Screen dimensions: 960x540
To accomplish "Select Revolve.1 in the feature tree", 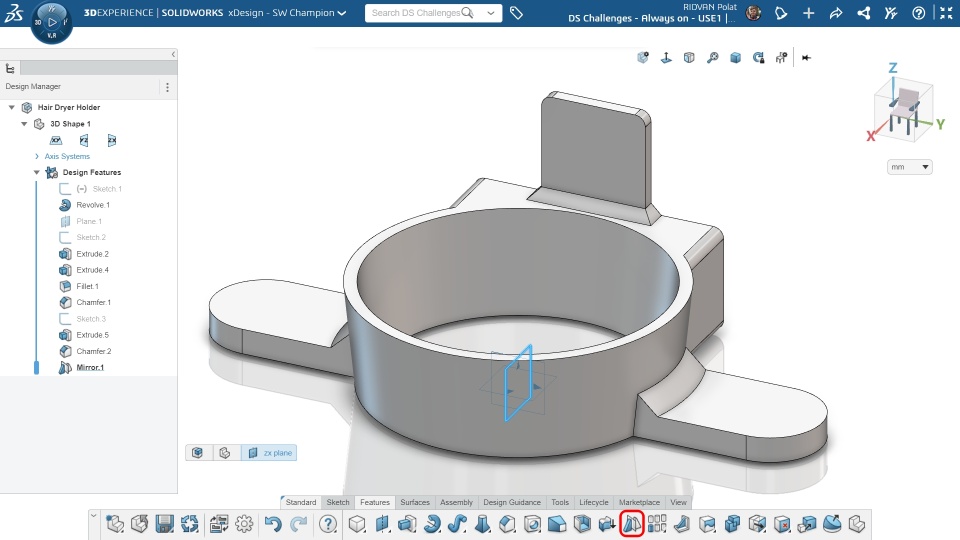I will [x=93, y=205].
